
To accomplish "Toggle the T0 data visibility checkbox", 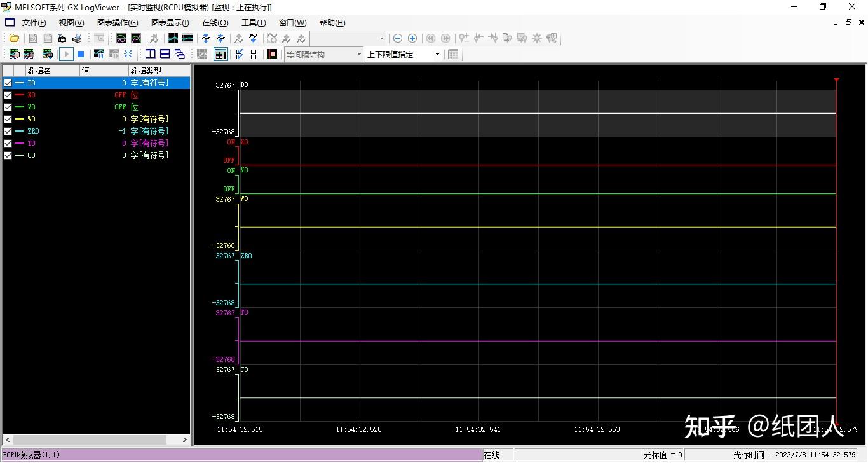I will point(8,143).
